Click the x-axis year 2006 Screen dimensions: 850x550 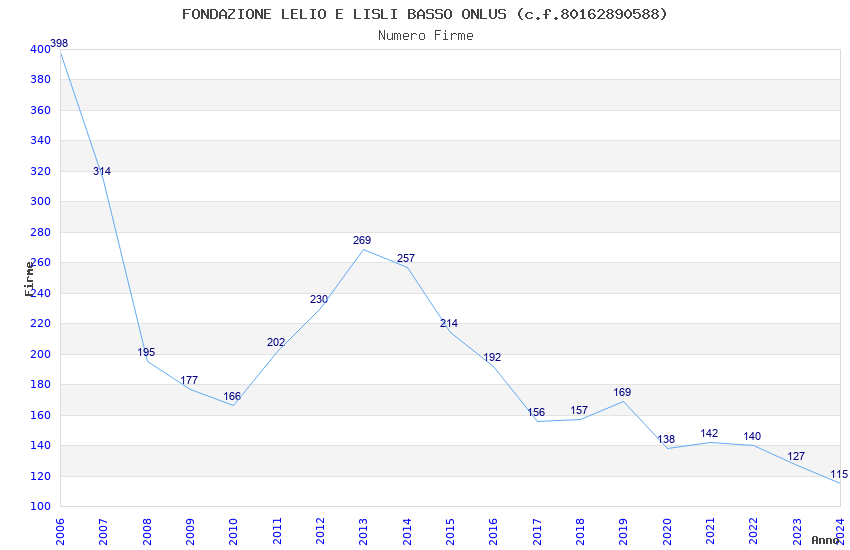60,532
